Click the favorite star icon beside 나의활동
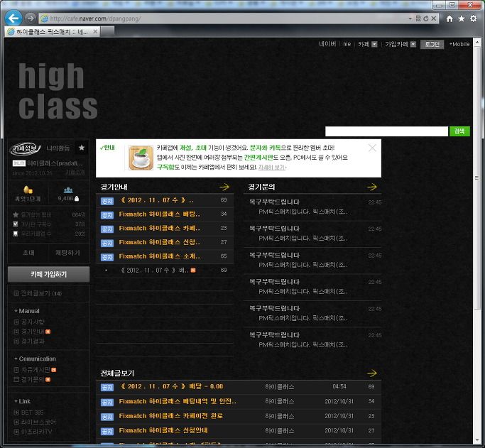Viewport: 485px width, 448px height. click(82, 148)
